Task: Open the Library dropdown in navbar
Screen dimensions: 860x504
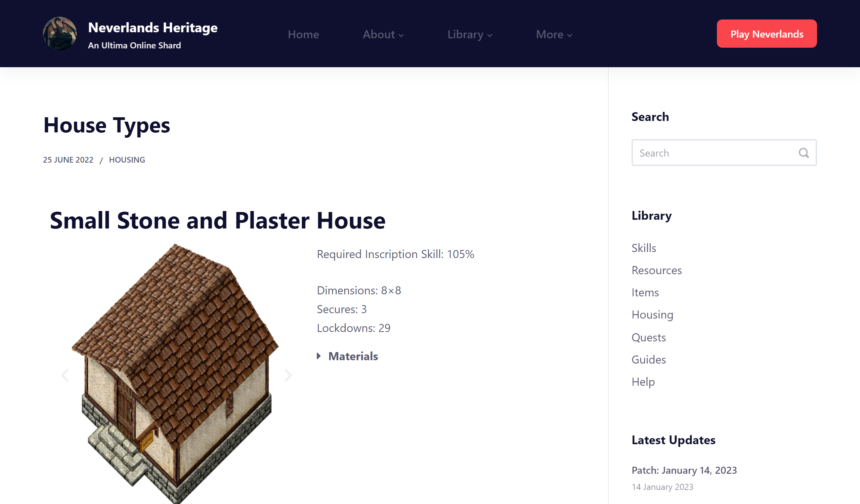Action: coord(470,35)
